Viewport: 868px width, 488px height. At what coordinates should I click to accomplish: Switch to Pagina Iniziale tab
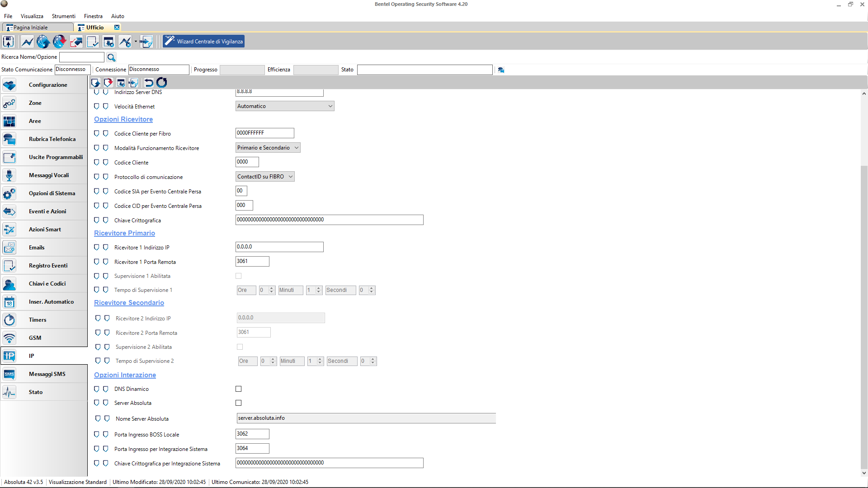[38, 28]
